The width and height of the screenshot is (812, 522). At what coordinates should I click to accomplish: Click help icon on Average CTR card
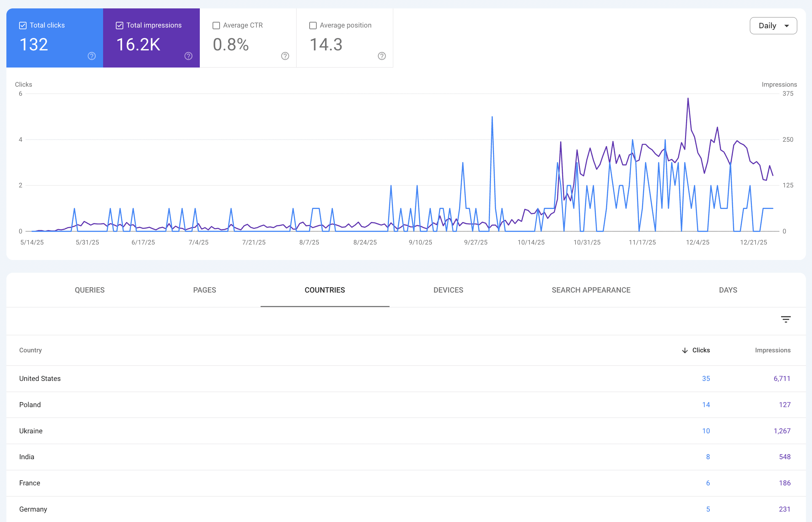285,56
